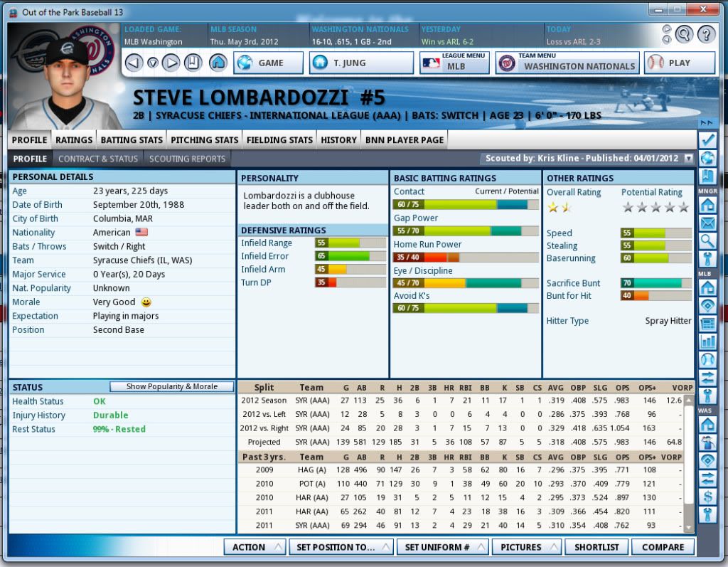Screen dimensions: 728x567
Task: Open the LEAGUE MENU MLB dropdown
Action: click(x=454, y=63)
